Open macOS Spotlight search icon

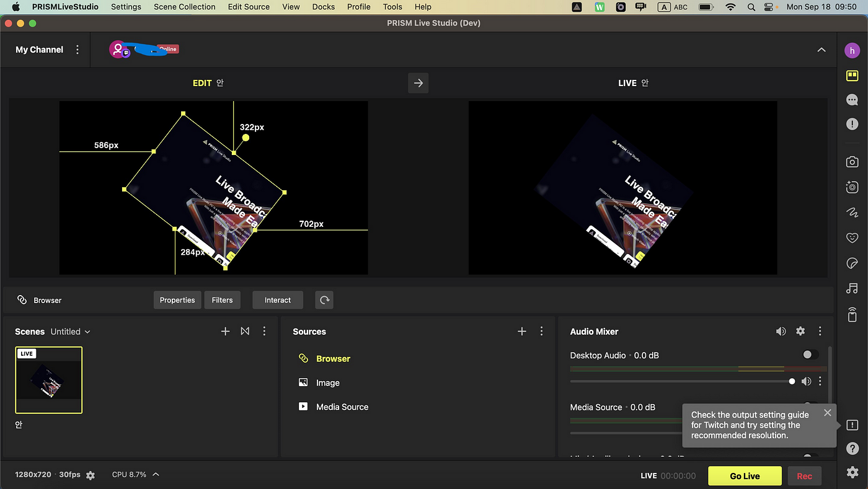[751, 7]
